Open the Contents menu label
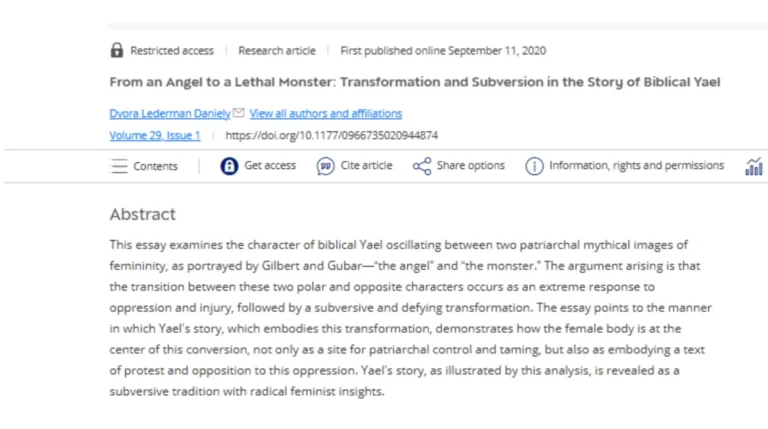The image size is (768, 429). click(x=156, y=166)
